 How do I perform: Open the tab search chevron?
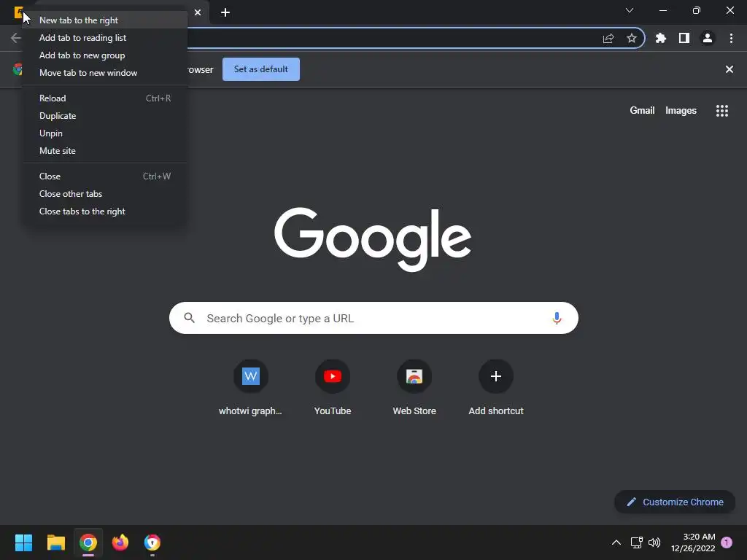(x=630, y=10)
